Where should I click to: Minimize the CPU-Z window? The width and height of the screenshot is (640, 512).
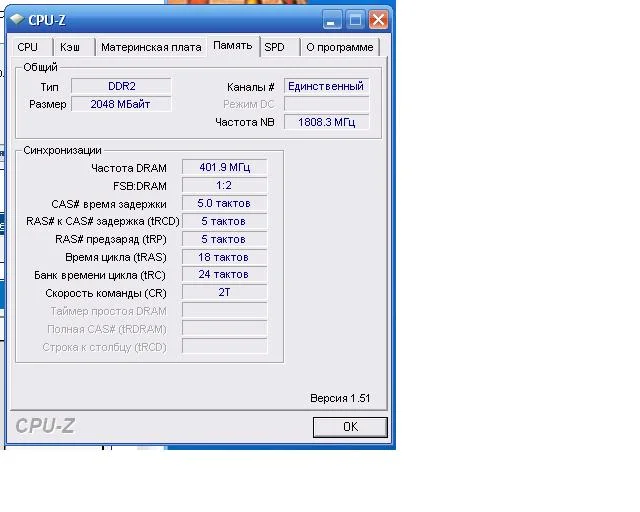[x=331, y=20]
